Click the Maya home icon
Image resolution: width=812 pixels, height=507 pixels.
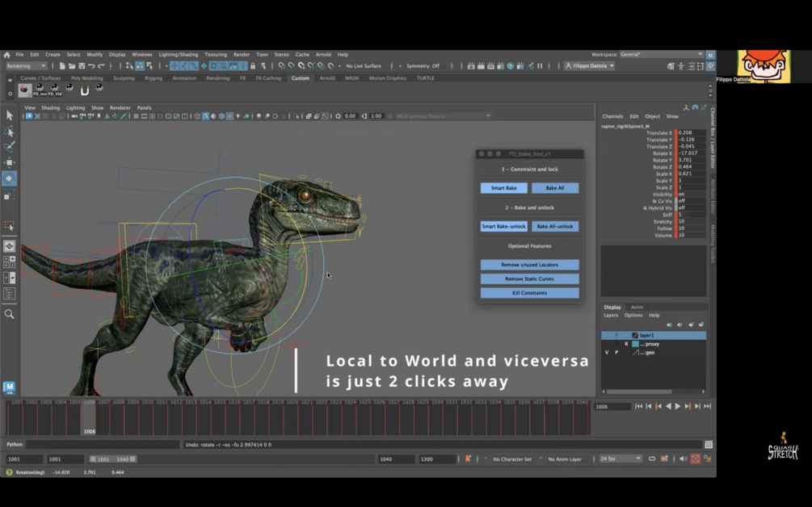(6, 54)
